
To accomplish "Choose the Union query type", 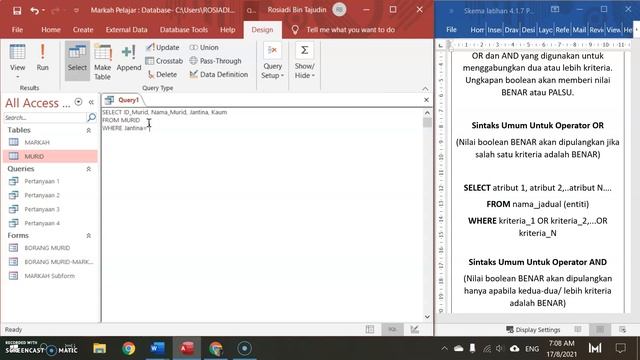I will 204,47.
